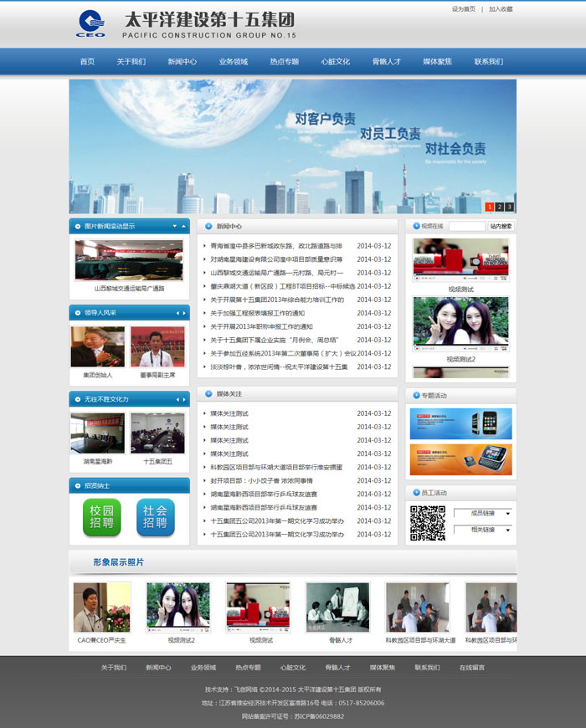Image resolution: width=586 pixels, height=728 pixels.
Task: Open 媒体聚焦 in the top navigation bar
Action: tap(438, 61)
